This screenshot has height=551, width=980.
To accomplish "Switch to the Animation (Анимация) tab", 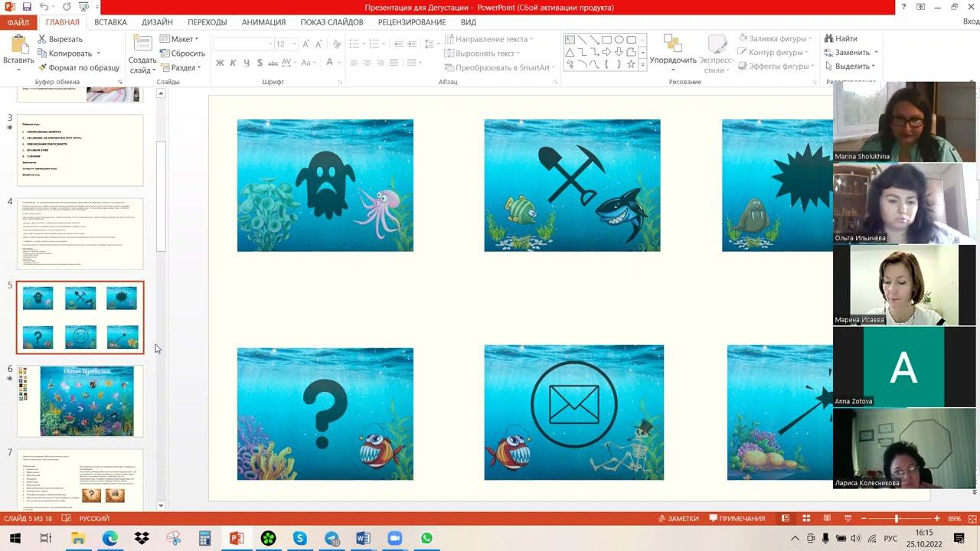I will 263,22.
